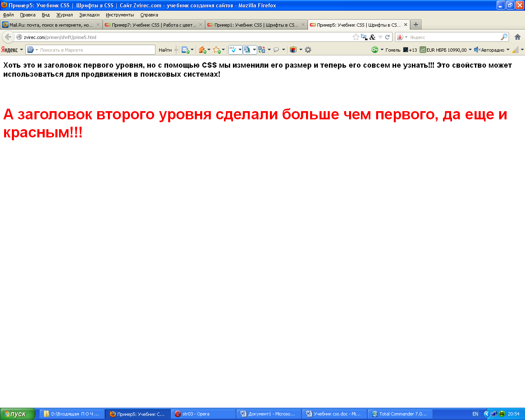Switch to str03 - Opera taskbar item

click(203, 414)
